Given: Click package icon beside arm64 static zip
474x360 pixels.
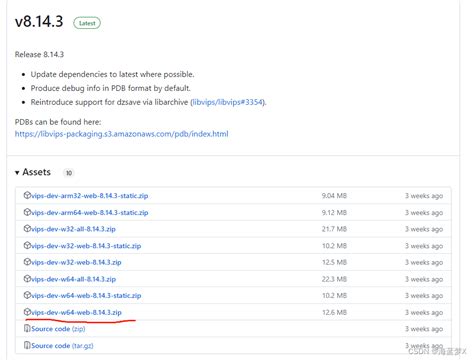Looking at the screenshot, I should point(27,212).
